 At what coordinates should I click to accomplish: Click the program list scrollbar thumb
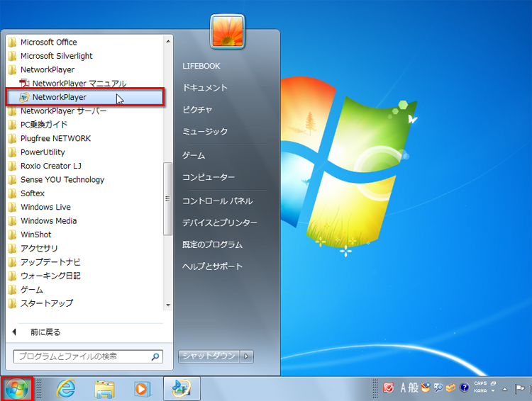click(x=168, y=198)
